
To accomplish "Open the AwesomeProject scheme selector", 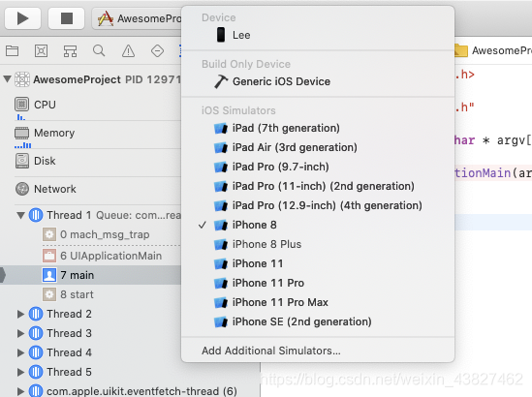I will tap(137, 18).
